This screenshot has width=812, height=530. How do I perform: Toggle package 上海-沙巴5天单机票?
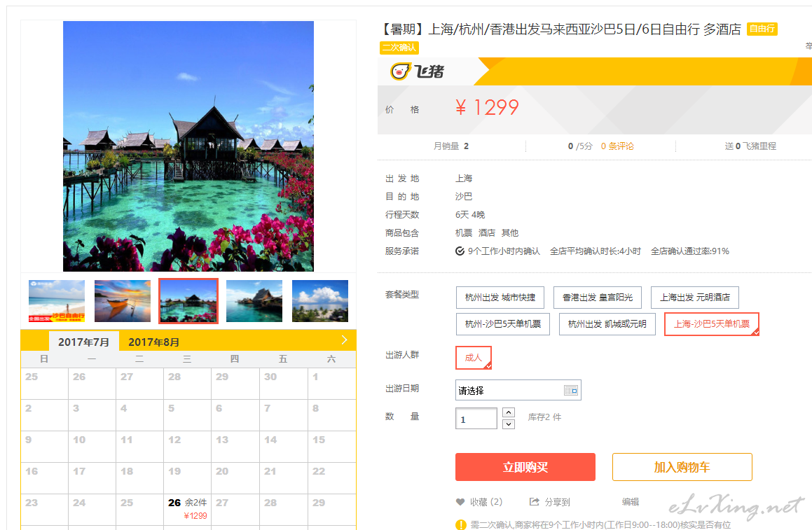pos(712,324)
